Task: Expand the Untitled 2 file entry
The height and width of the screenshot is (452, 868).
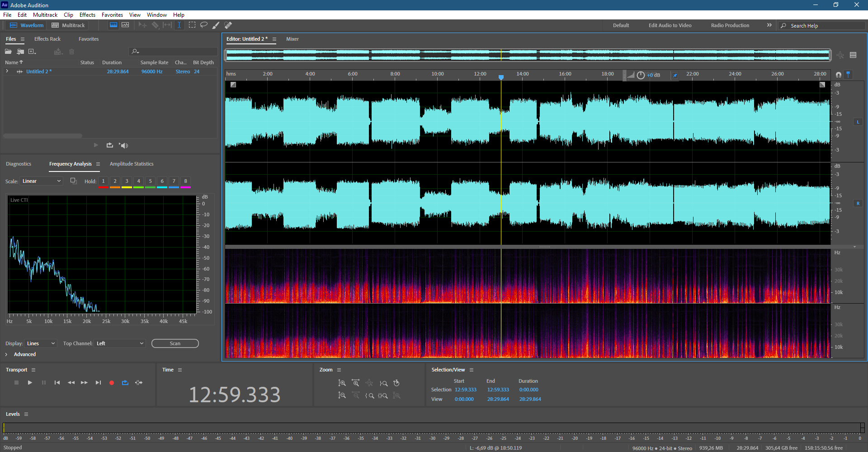Action: click(7, 71)
